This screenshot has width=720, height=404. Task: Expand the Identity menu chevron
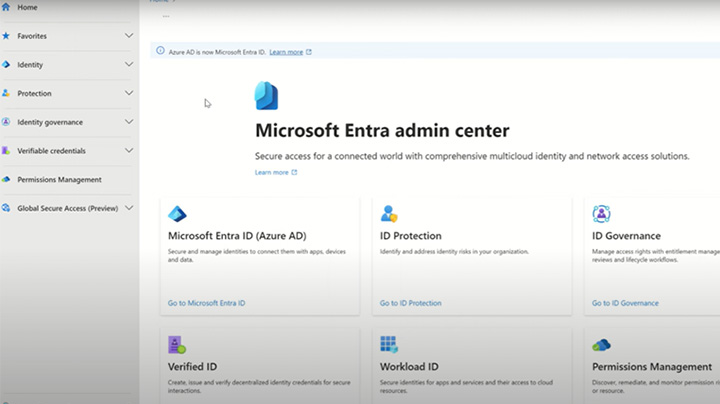(129, 65)
